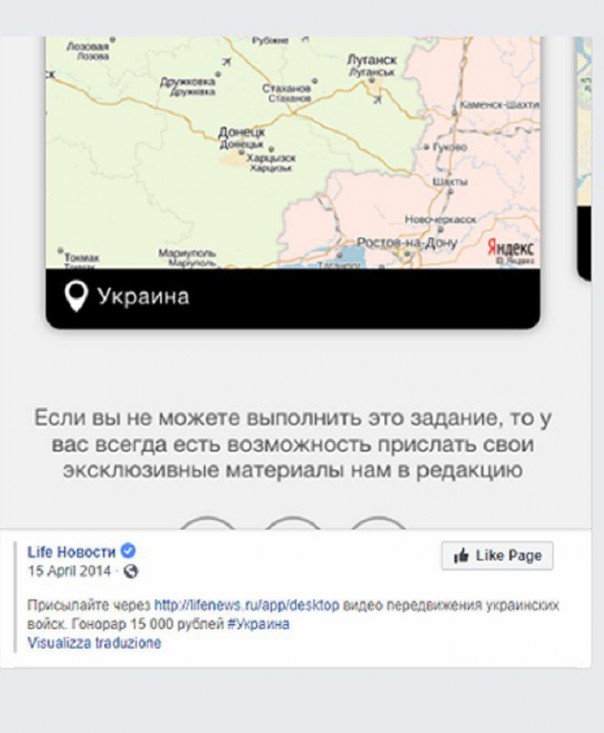Click the Украина location label in black bar
The image size is (604, 733).
point(143,296)
